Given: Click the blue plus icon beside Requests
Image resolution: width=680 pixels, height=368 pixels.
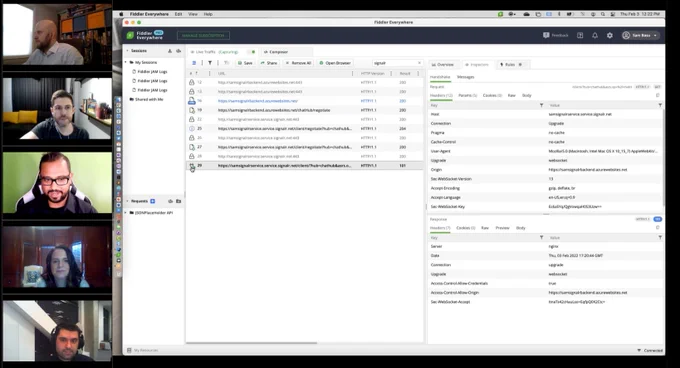Looking at the screenshot, I should [x=153, y=201].
